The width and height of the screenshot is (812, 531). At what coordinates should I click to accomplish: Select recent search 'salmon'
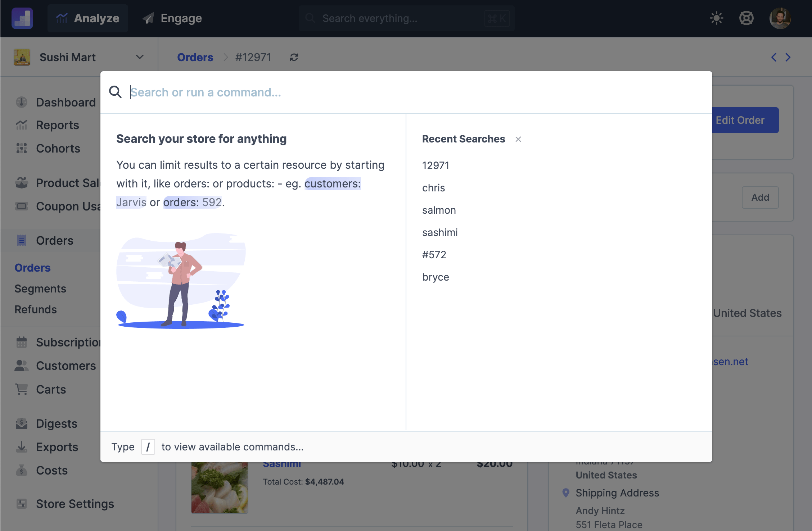tap(439, 210)
